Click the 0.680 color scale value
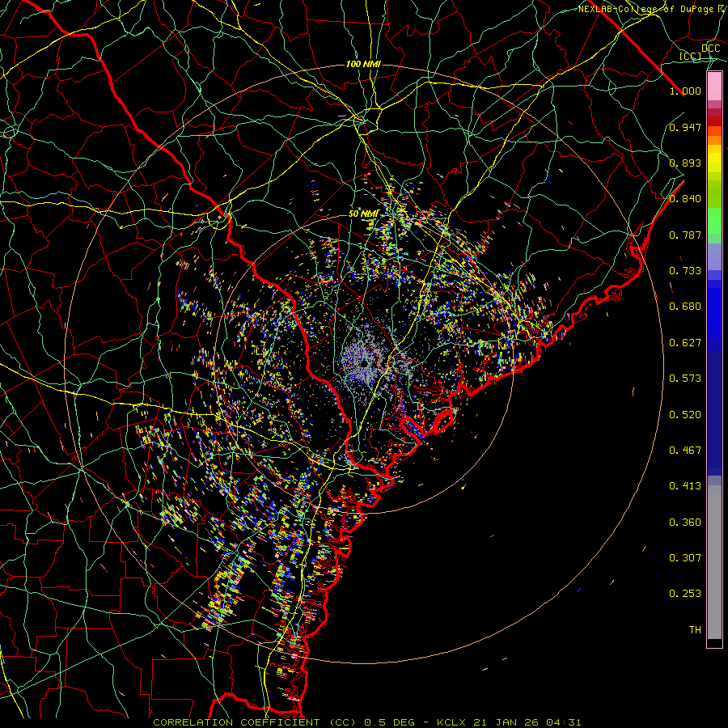 click(x=685, y=307)
